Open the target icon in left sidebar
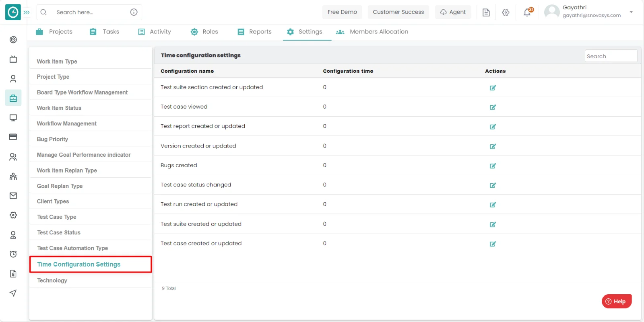644x322 pixels. click(x=13, y=39)
